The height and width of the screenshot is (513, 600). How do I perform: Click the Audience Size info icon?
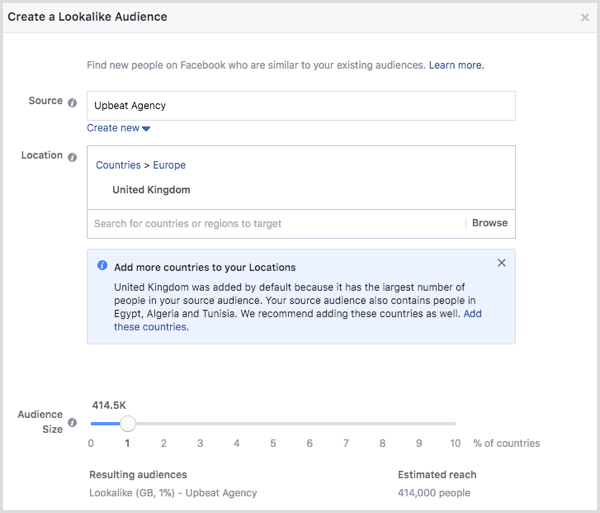pyautogui.click(x=72, y=422)
